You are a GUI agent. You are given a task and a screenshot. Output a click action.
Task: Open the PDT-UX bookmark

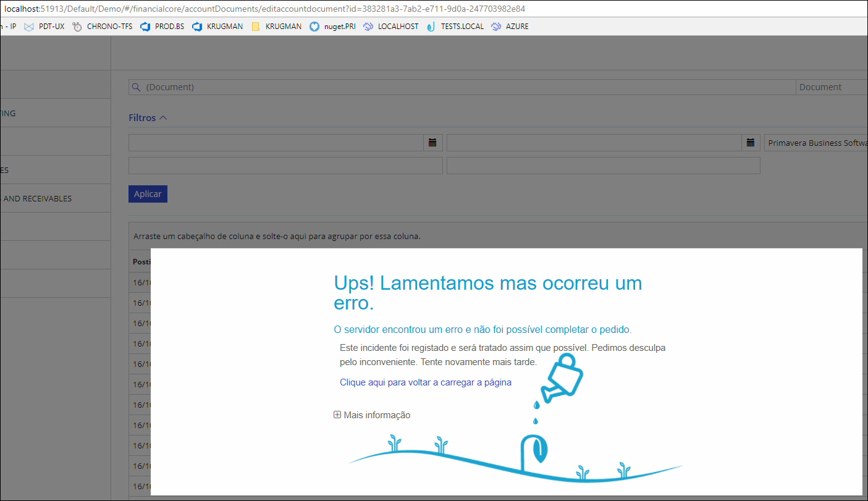coord(44,27)
